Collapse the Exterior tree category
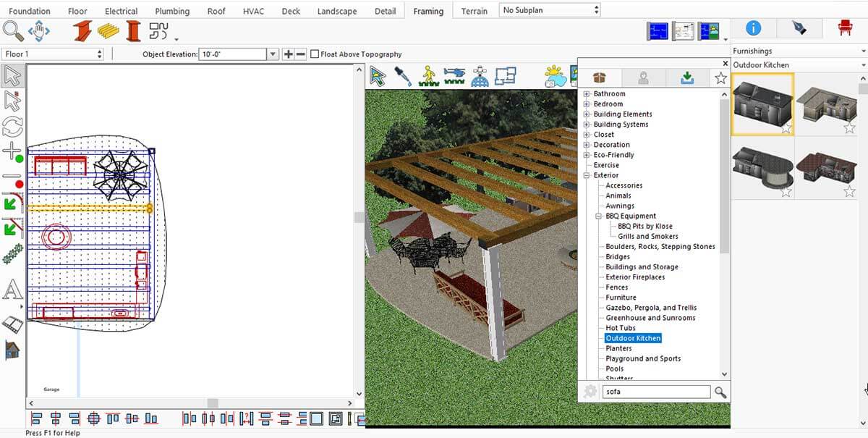 click(587, 175)
